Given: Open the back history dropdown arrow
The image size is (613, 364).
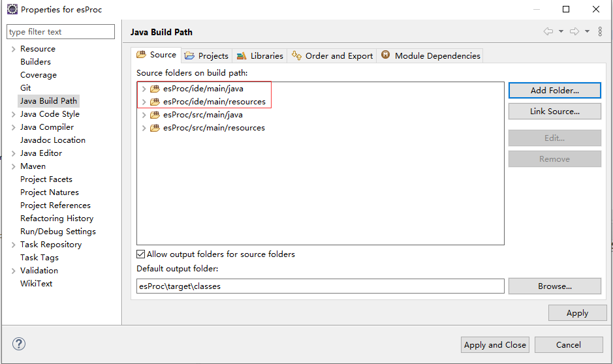Looking at the screenshot, I should (561, 31).
